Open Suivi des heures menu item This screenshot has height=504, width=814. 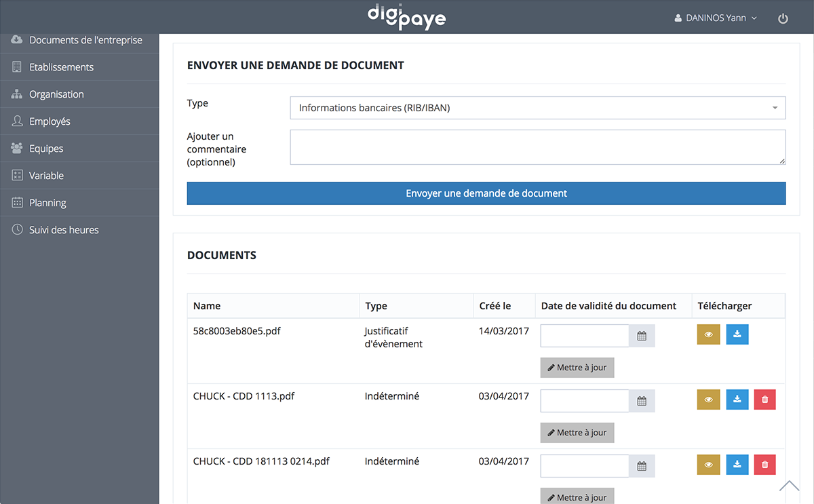(x=64, y=230)
